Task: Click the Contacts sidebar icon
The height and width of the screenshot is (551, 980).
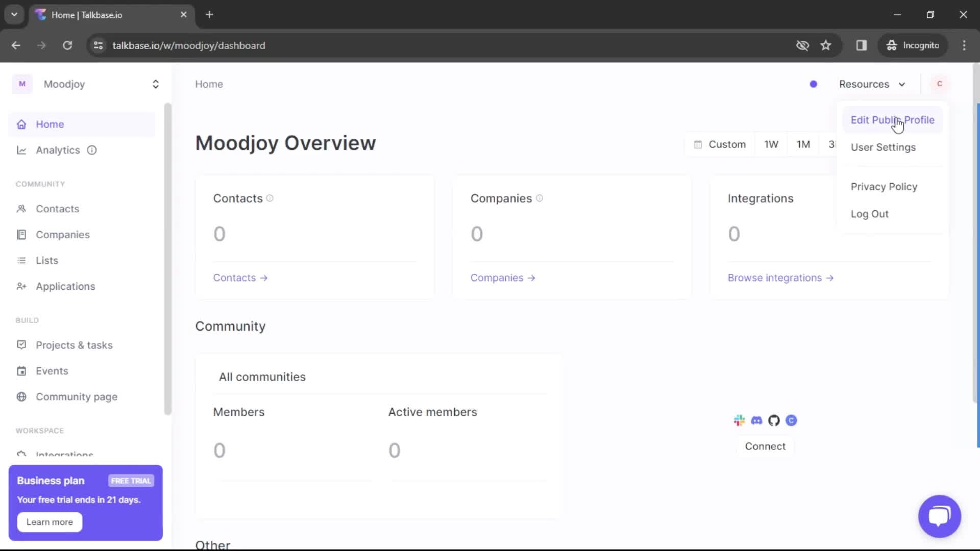Action: pos(20,209)
